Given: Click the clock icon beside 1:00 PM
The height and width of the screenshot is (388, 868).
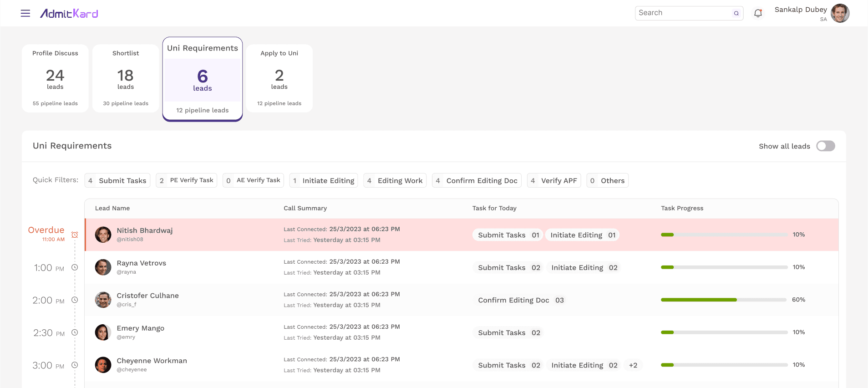Looking at the screenshot, I should coord(75,267).
